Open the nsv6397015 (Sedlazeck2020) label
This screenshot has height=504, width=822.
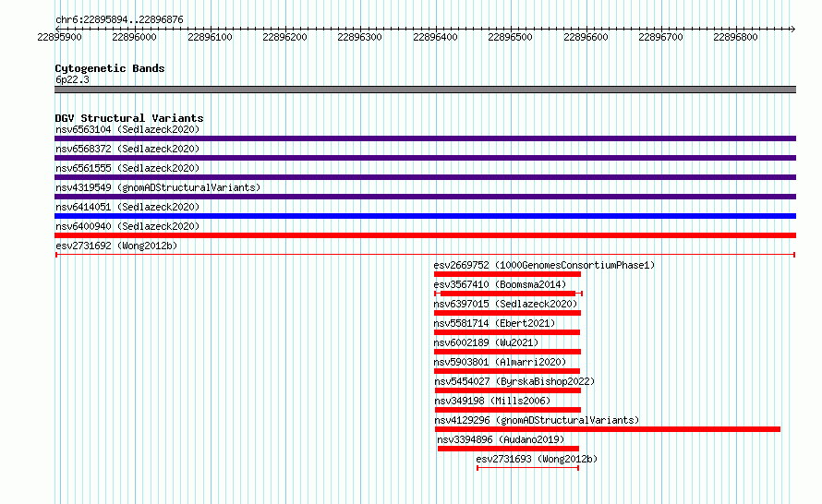tap(505, 304)
